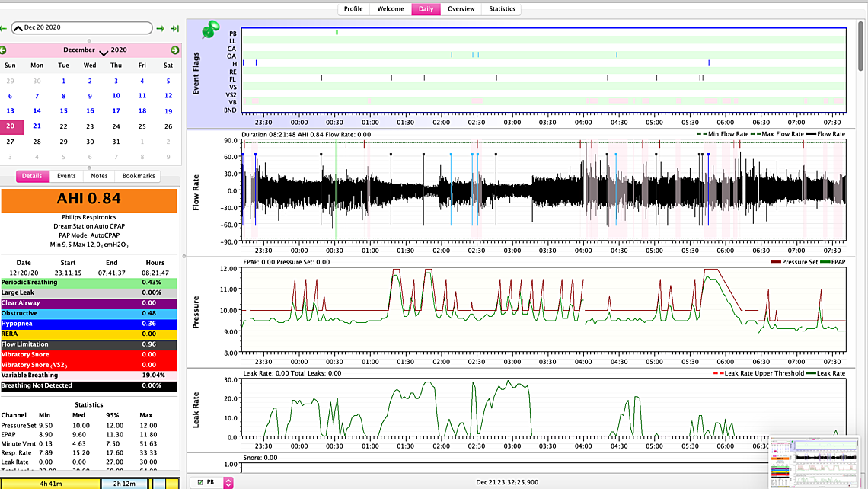This screenshot has height=489, width=868.
Task: Click the dark Flow Limitation row
Action: (89, 344)
